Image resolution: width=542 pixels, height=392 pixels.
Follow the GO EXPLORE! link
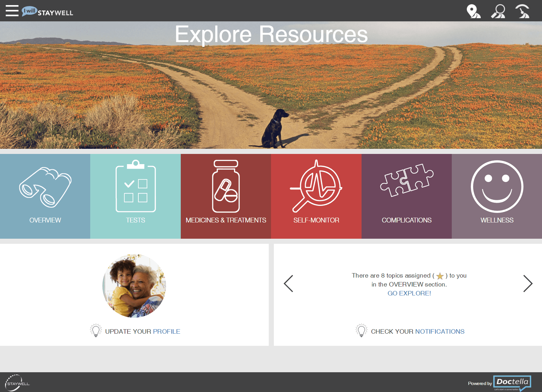tap(409, 293)
